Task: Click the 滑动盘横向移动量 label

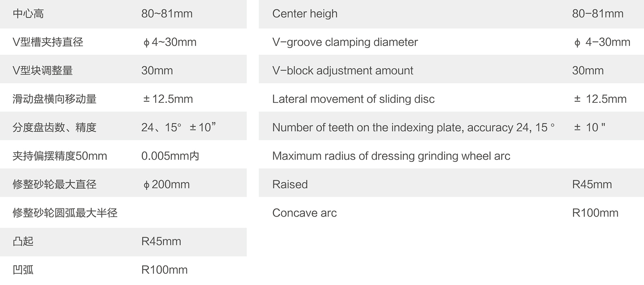Action: tap(54, 99)
